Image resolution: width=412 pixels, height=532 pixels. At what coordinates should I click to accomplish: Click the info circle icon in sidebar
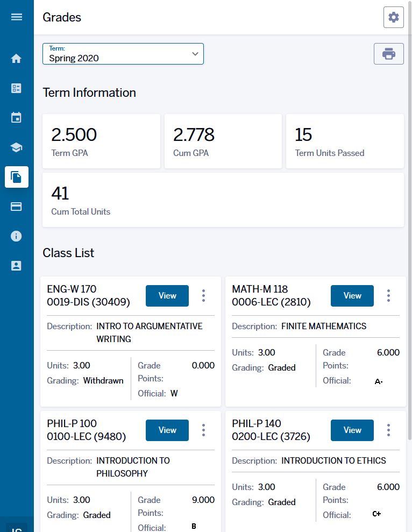(x=17, y=236)
